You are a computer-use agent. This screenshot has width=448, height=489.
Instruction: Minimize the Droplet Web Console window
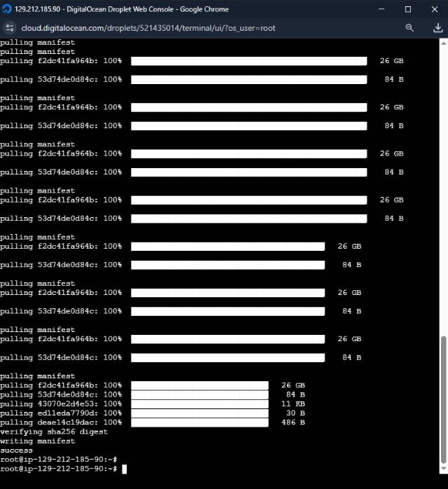click(x=382, y=9)
